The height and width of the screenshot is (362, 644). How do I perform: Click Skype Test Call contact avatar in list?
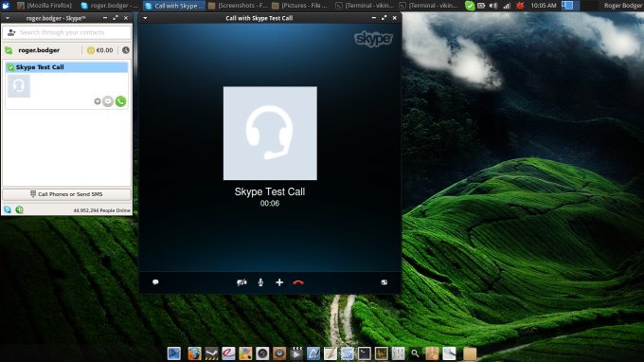19,85
